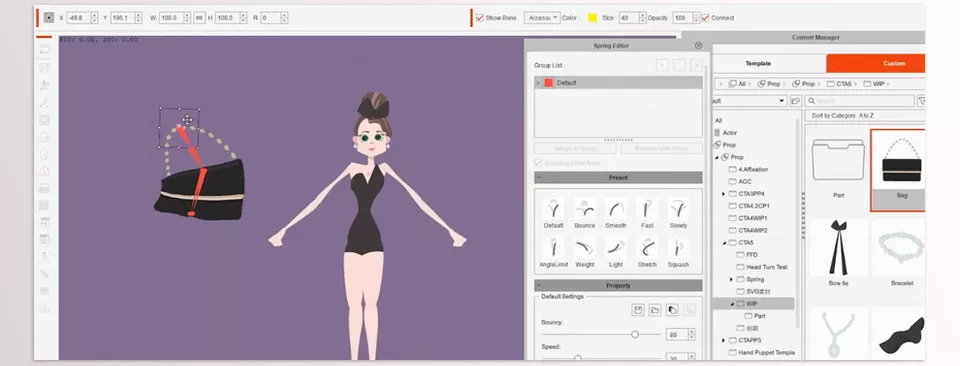
Task: Collapse the CTA5 folder
Action: click(x=724, y=243)
